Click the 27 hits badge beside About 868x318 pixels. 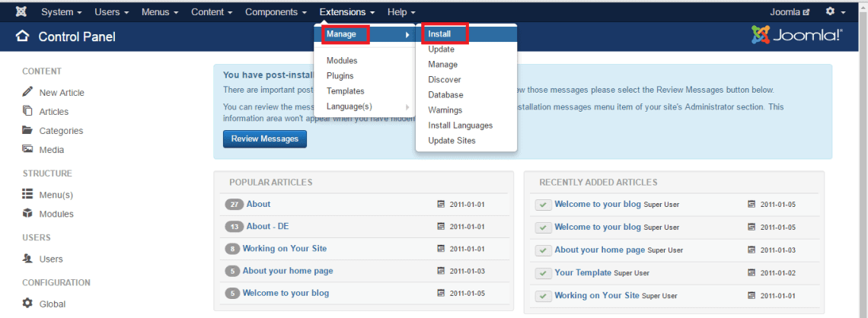[x=234, y=205]
